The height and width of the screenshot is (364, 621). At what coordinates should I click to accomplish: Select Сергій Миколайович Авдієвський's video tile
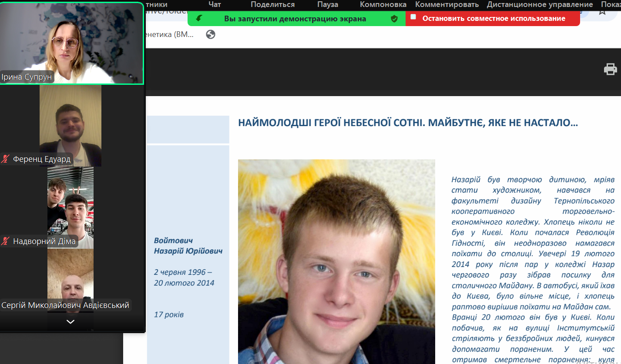pos(70,280)
